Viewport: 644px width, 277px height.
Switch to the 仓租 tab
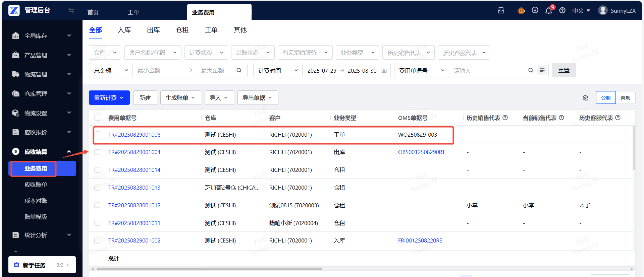[182, 30]
